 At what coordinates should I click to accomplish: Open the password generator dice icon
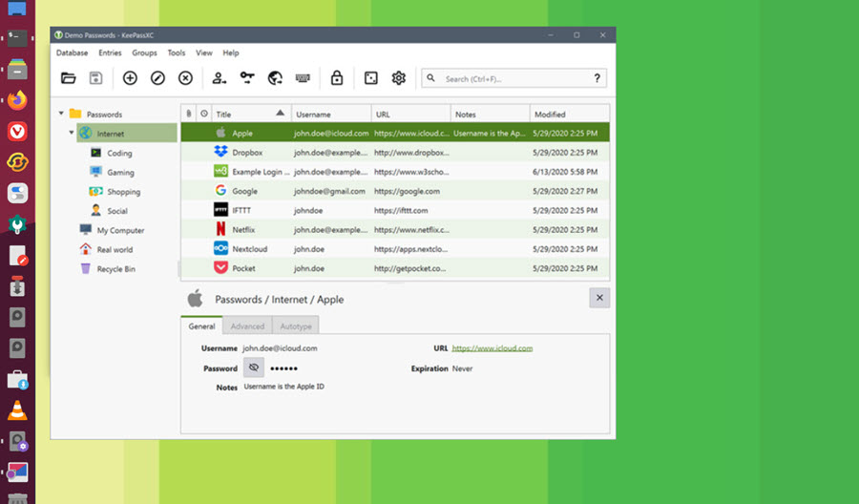click(x=371, y=78)
